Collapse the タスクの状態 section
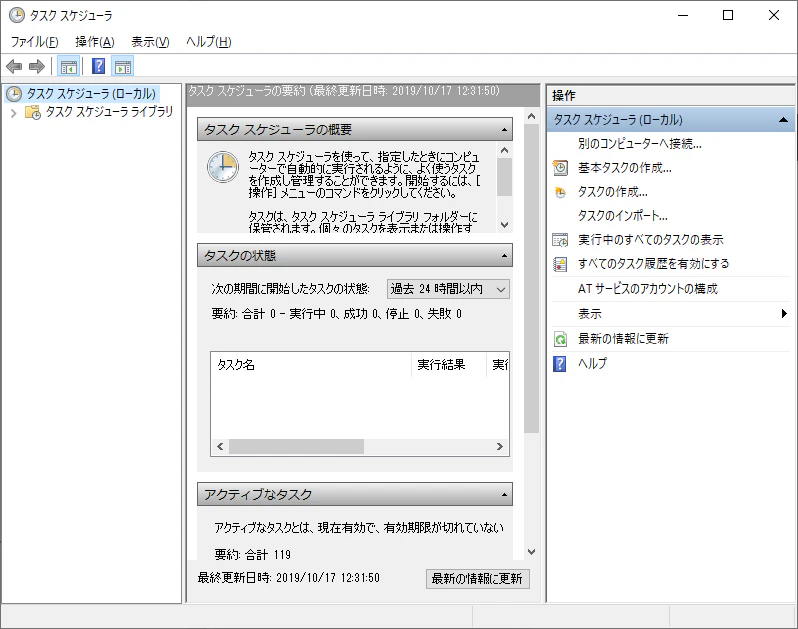 pyautogui.click(x=504, y=255)
